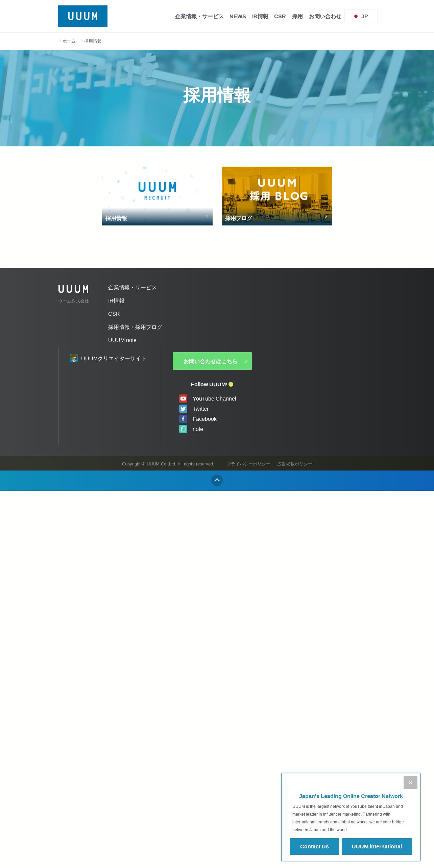The height and width of the screenshot is (868, 434).
Task: Open the Facebook text link
Action: click(204, 419)
